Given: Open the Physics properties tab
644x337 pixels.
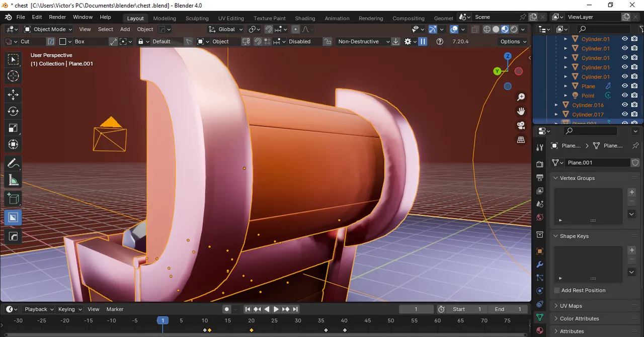Looking at the screenshot, I should tap(540, 291).
